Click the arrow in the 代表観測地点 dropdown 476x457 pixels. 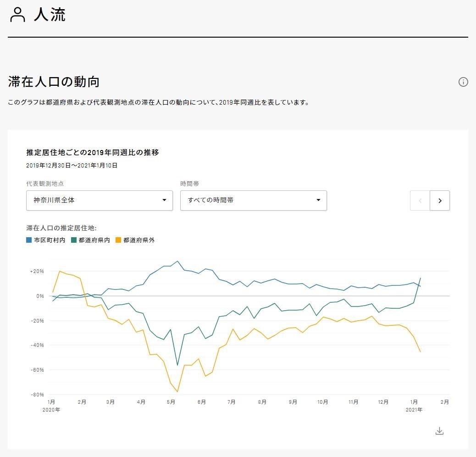click(164, 201)
